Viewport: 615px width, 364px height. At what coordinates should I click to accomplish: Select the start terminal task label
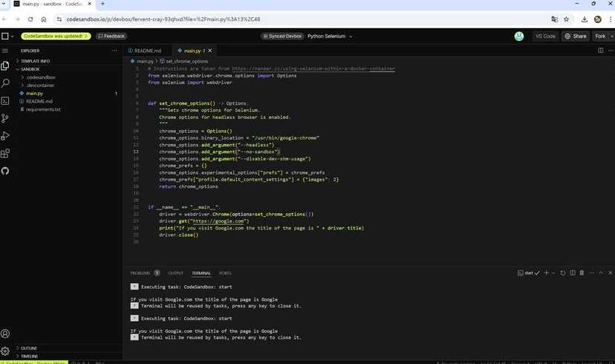click(x=529, y=273)
